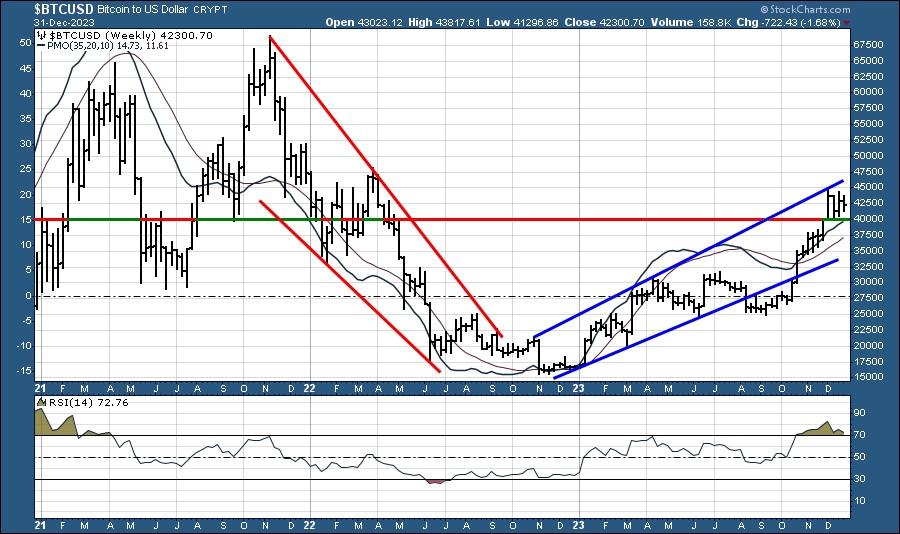This screenshot has width=900, height=534.
Task: Click the 67500 price label on right axis
Action: coord(868,45)
